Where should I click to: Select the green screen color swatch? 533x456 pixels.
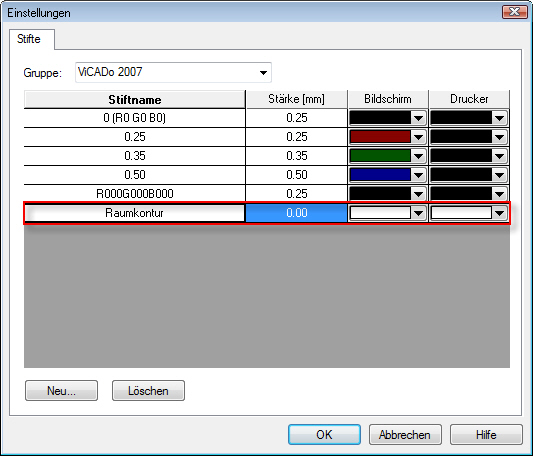pos(380,156)
